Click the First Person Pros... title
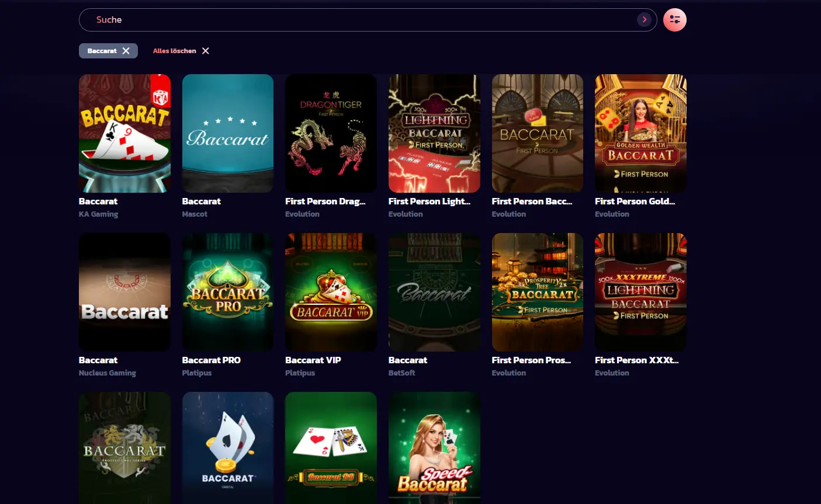 [531, 360]
